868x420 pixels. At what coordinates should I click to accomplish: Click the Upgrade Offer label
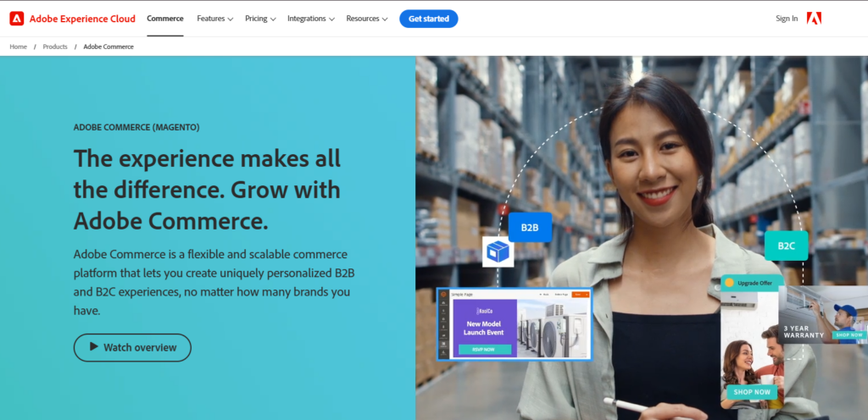point(754,283)
